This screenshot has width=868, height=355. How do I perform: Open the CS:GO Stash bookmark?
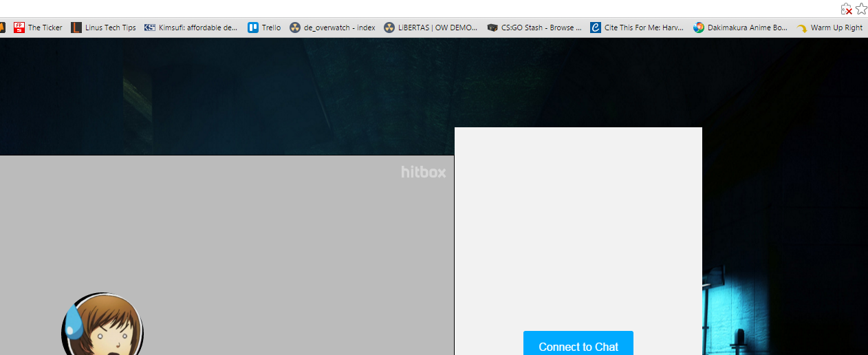coord(534,28)
